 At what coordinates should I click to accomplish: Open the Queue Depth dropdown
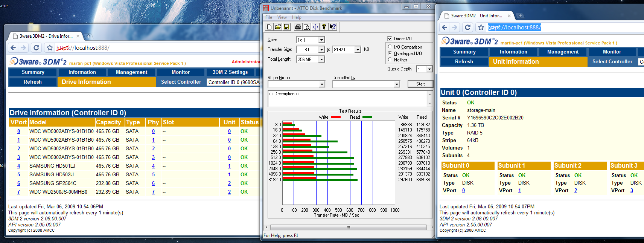click(x=429, y=69)
